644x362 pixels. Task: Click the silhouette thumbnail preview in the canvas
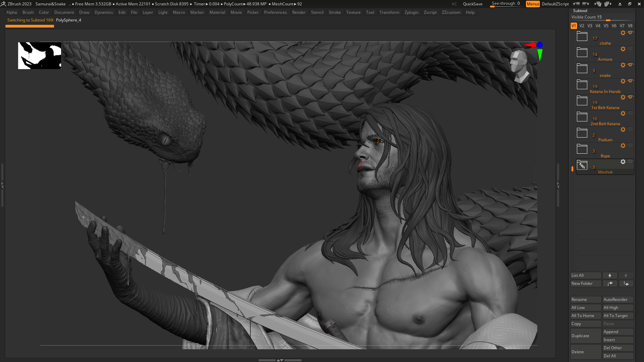click(x=40, y=56)
